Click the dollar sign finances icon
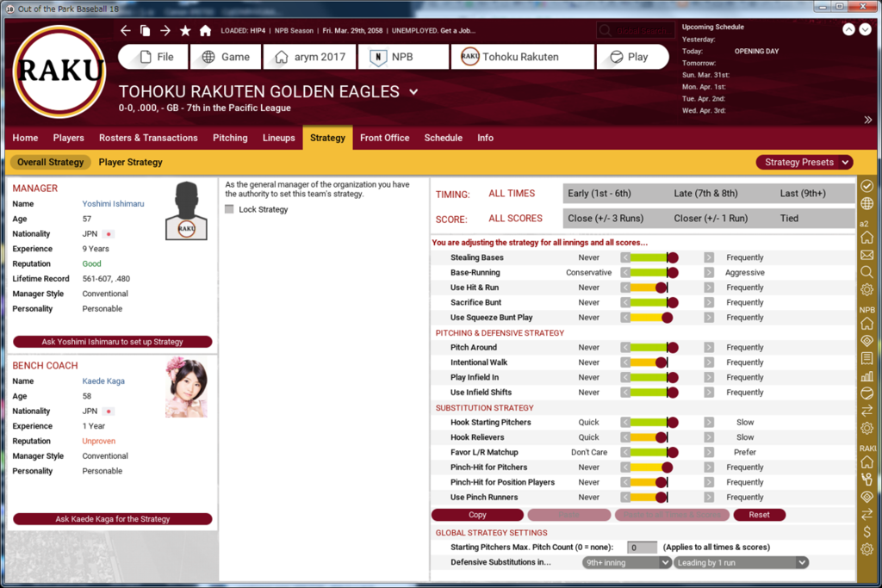This screenshot has width=882, height=588. tap(866, 531)
